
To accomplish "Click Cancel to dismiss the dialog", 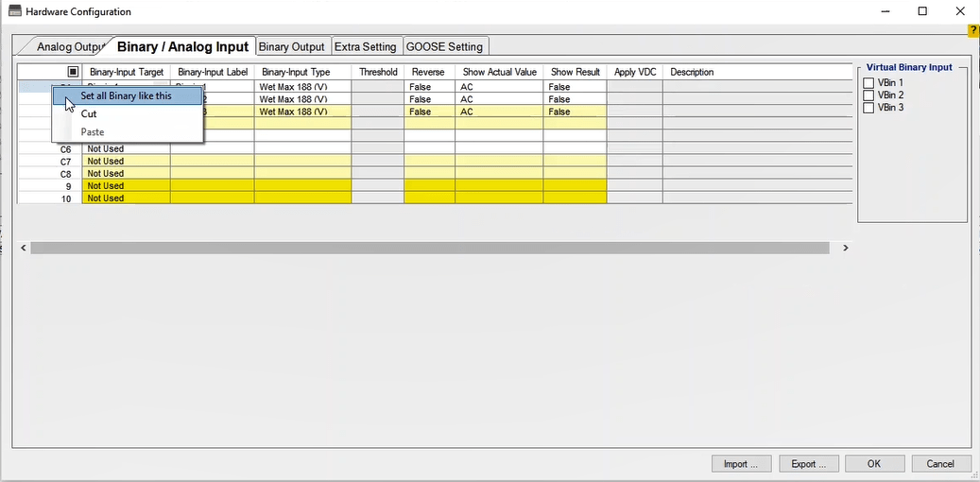I will tap(940, 464).
